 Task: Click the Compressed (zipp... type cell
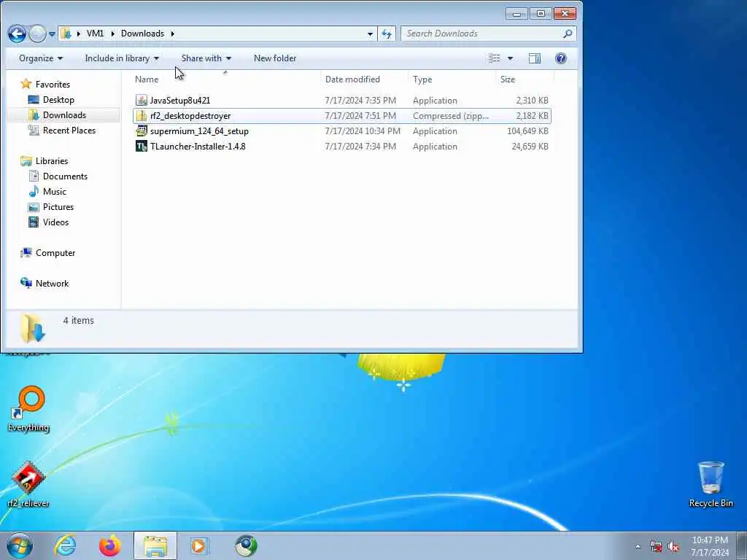[x=451, y=116]
